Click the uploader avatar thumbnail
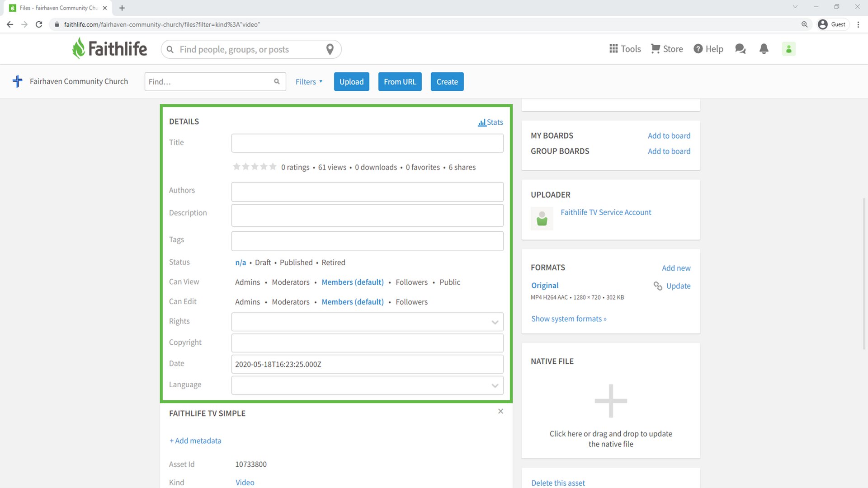The width and height of the screenshot is (868, 488). 542,219
